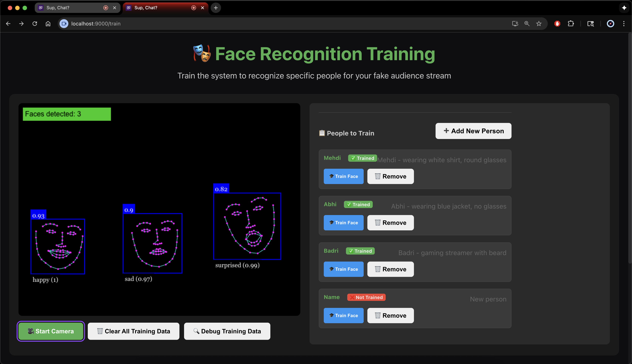
Task: Train Face for Mehdi
Action: tap(343, 176)
